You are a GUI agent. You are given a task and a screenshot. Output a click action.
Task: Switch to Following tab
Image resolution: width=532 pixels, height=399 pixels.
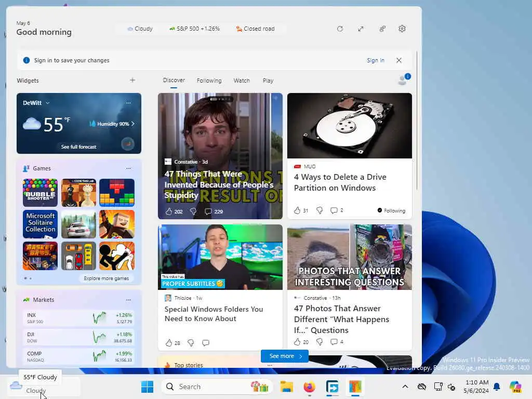(x=209, y=81)
